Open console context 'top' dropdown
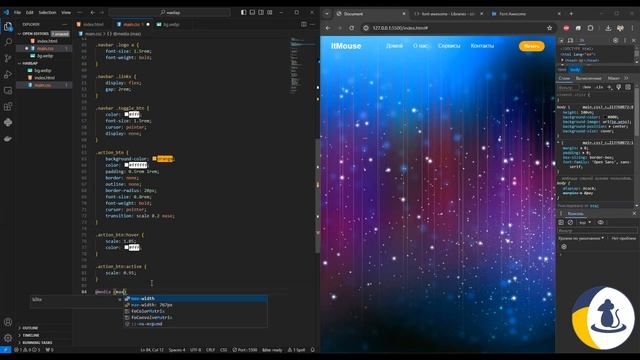The image size is (640, 360). [x=585, y=222]
